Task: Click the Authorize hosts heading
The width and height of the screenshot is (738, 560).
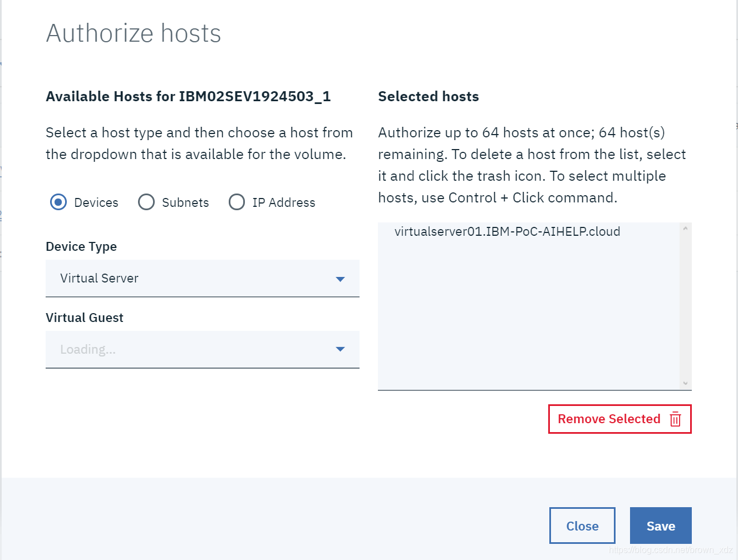Action: [x=134, y=33]
